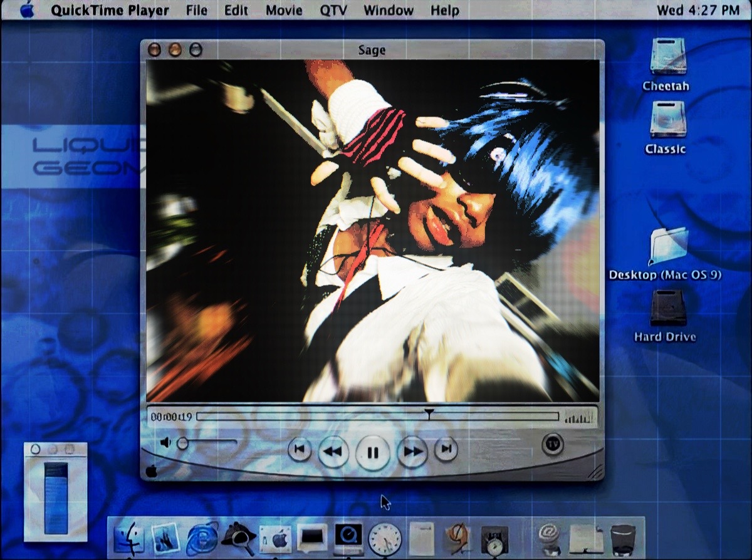Open the stopwatch icon in the Dock
The image size is (752, 560).
tap(495, 540)
